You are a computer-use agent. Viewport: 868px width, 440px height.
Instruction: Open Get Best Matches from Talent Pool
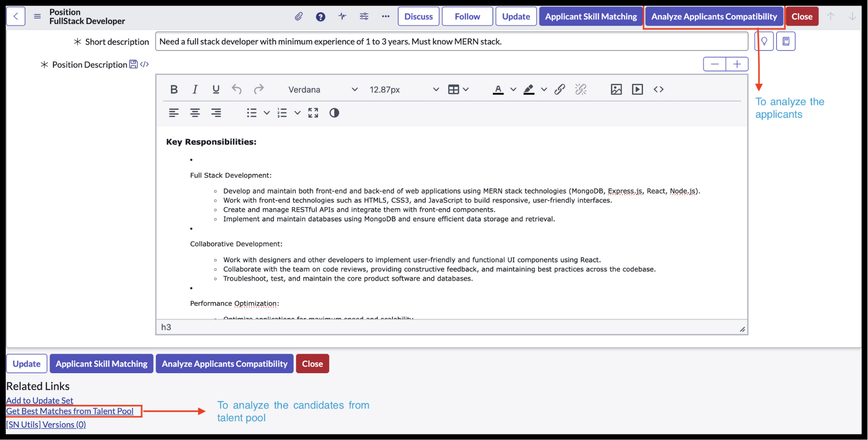pos(70,411)
